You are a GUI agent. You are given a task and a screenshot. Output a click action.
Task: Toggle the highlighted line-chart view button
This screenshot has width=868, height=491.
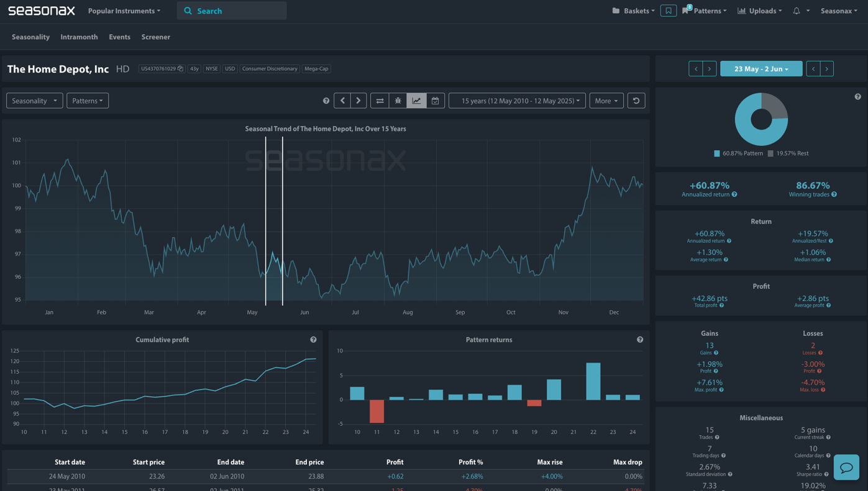[x=416, y=101]
